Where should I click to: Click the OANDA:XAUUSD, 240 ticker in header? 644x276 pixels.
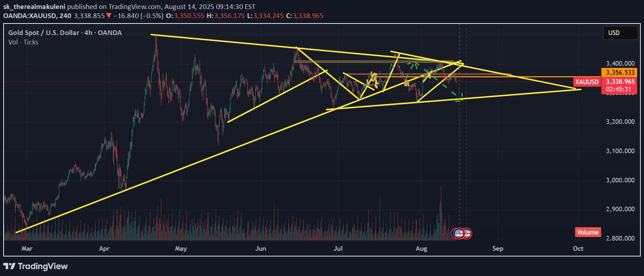pos(37,16)
